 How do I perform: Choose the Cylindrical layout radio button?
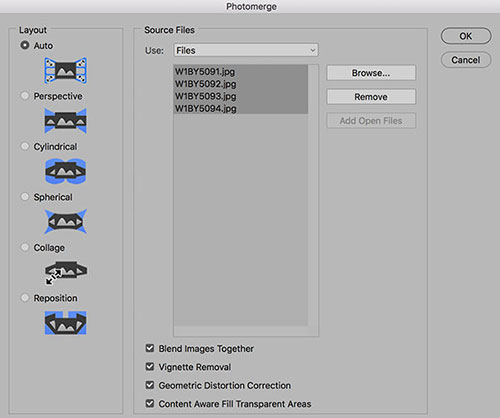pyautogui.click(x=25, y=146)
